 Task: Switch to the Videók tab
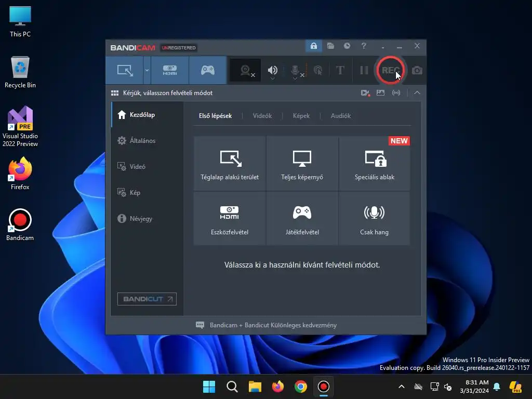[262, 116]
